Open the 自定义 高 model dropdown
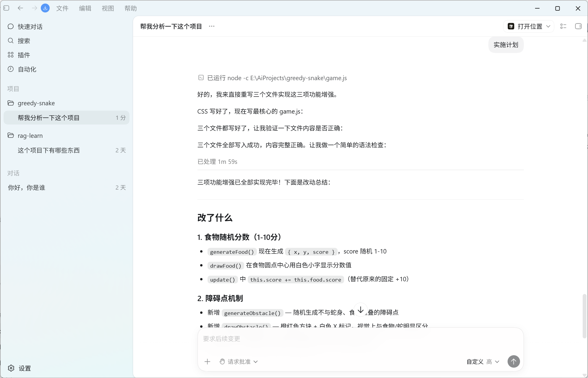Viewport: 588px width, 378px height. click(483, 361)
